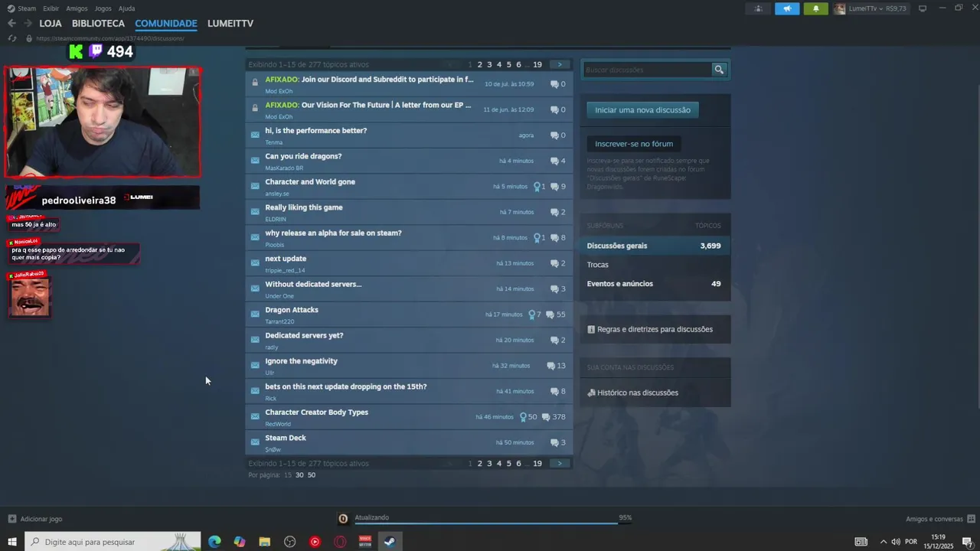980x551 pixels.
Task: Open the Exibir menu
Action: [51, 8]
